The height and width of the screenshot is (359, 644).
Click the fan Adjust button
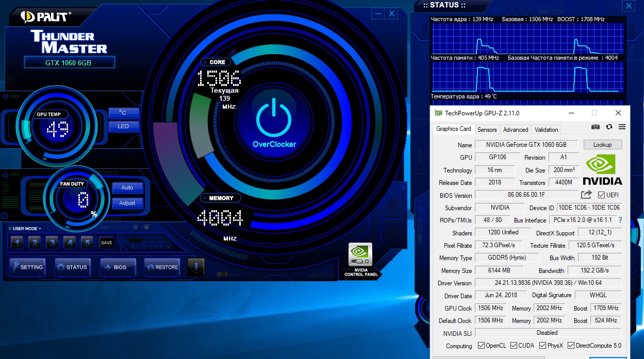click(127, 203)
